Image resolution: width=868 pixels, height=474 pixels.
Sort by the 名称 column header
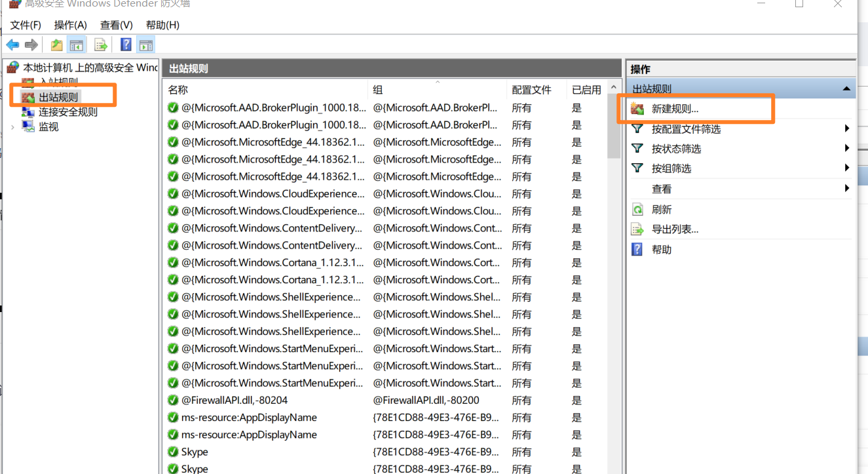265,90
